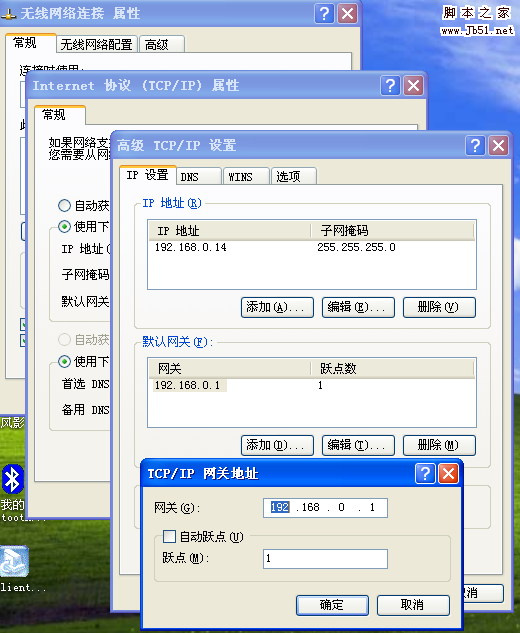Screen dimensions: 520x633
Task: Click help icon in Internet 协议 属性 window
Action: click(390, 86)
